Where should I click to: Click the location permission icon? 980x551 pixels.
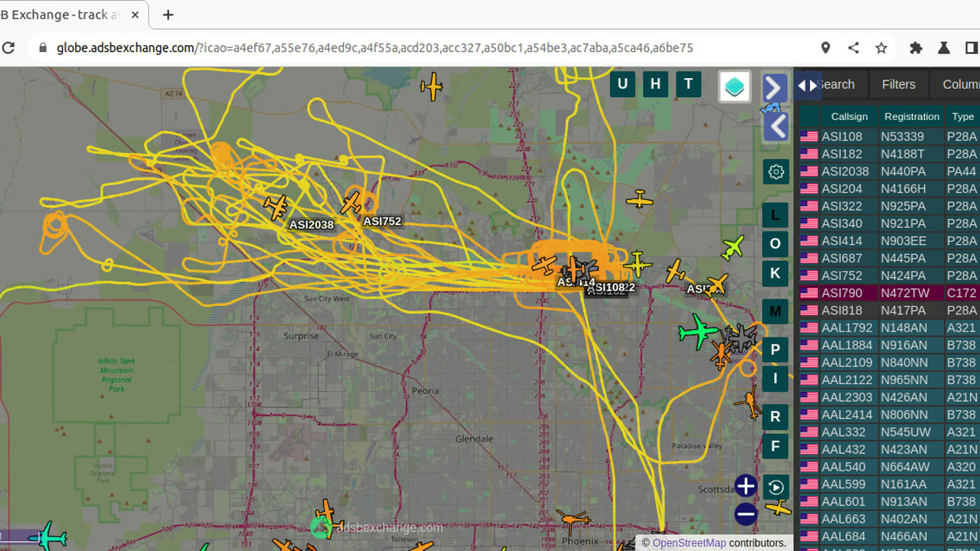click(x=825, y=47)
